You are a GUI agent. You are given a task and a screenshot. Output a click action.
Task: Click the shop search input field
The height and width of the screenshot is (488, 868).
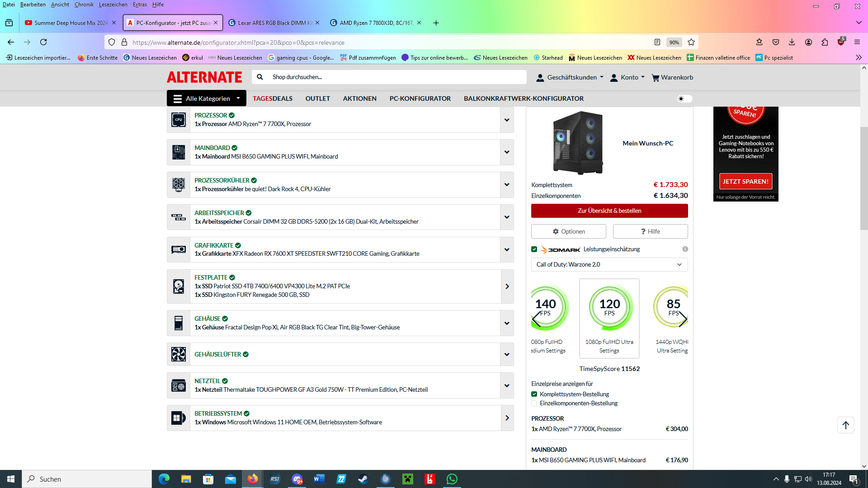[398, 77]
